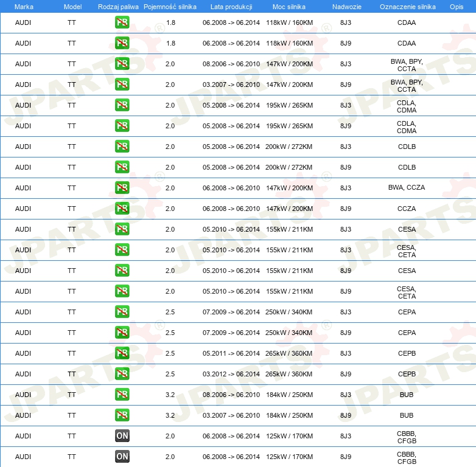
Task: Click petrol icon in 05.2011 CEPB row
Action: point(122,353)
